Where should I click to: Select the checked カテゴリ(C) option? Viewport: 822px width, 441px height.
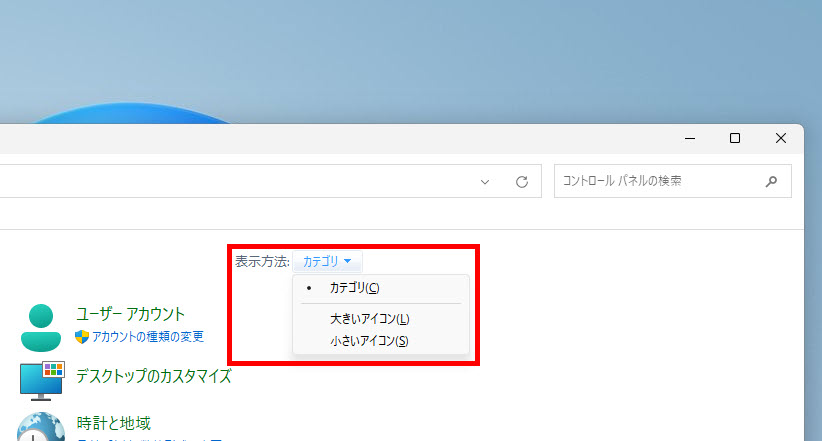354,288
